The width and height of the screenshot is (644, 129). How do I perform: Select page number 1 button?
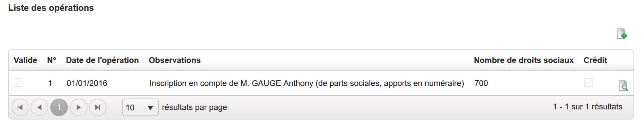click(x=59, y=107)
